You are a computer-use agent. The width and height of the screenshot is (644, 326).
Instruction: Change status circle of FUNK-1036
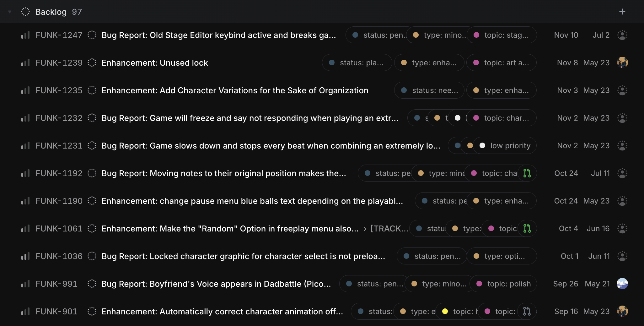92,256
